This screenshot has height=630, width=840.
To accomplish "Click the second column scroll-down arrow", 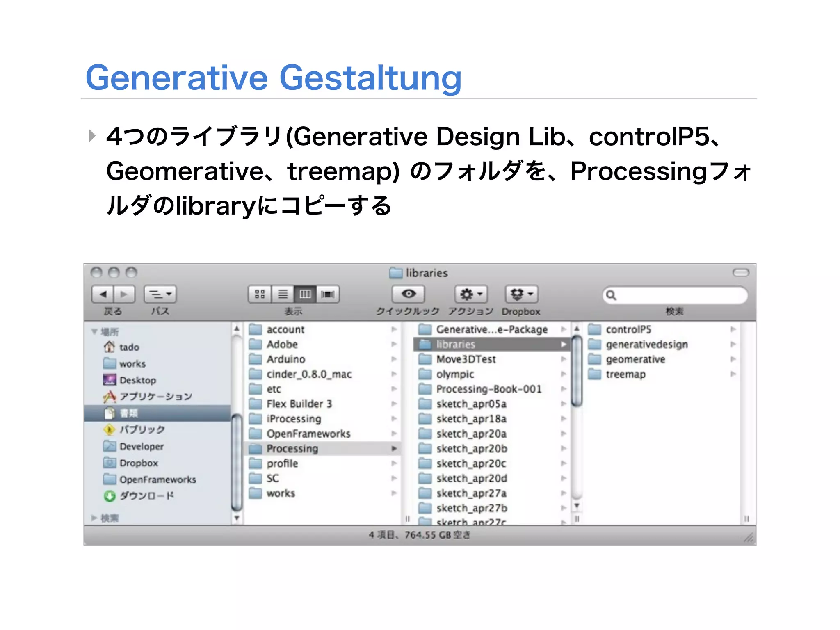I will (x=577, y=506).
